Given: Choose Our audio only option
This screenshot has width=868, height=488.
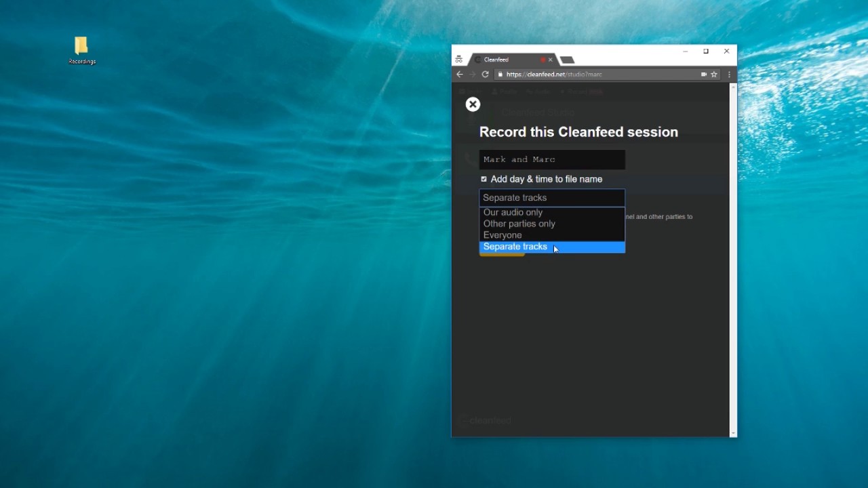Looking at the screenshot, I should point(552,212).
